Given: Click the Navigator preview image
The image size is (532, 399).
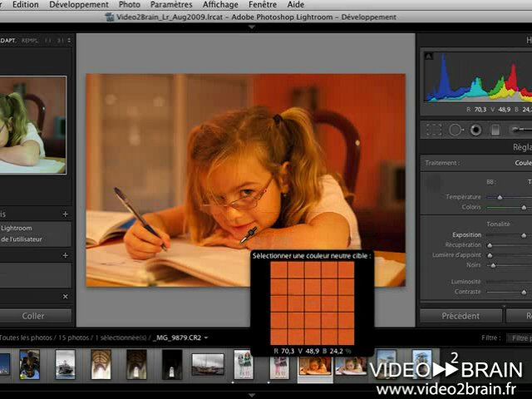Looking at the screenshot, I should (x=33, y=125).
